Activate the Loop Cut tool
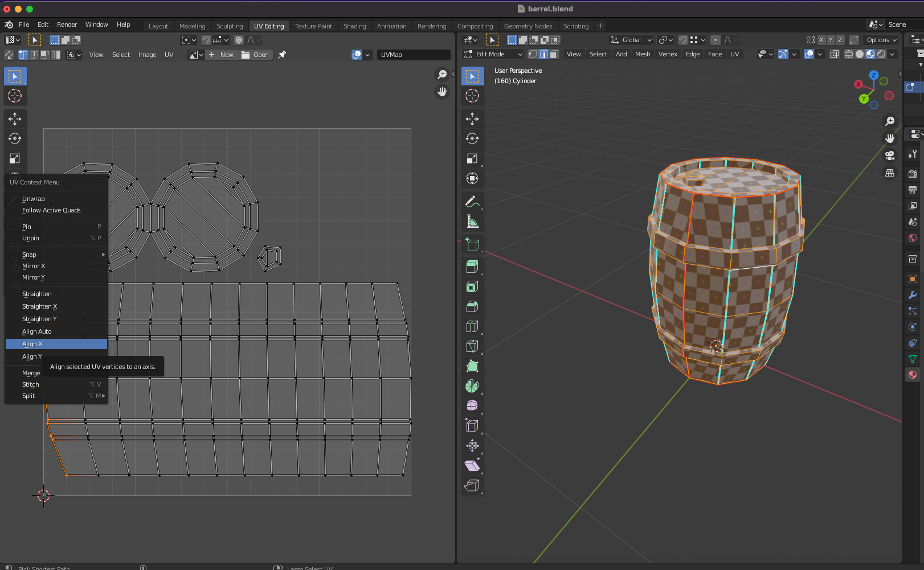Image resolution: width=924 pixels, height=570 pixels. pyautogui.click(x=472, y=326)
